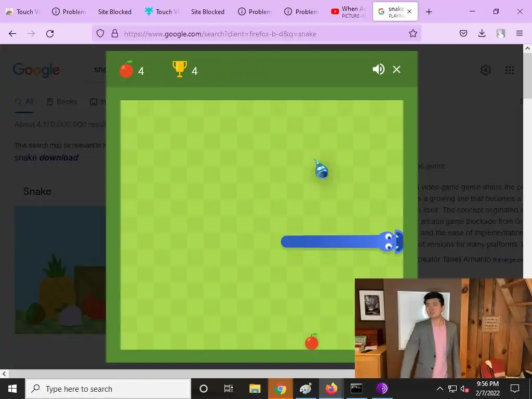Click the red apple on the board
Image resolution: width=532 pixels, height=399 pixels.
(x=312, y=341)
